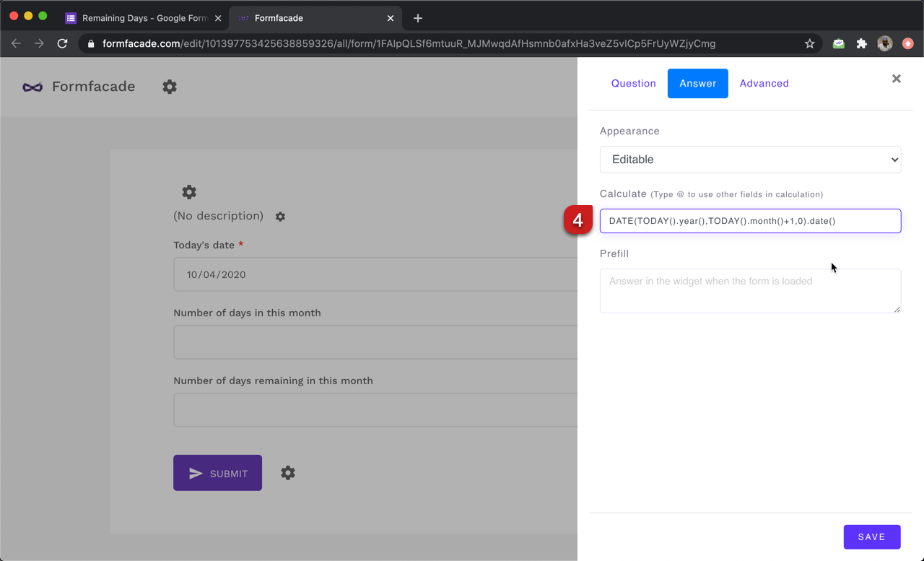
Task: Open the browser extensions puzzle icon
Action: pyautogui.click(x=861, y=43)
